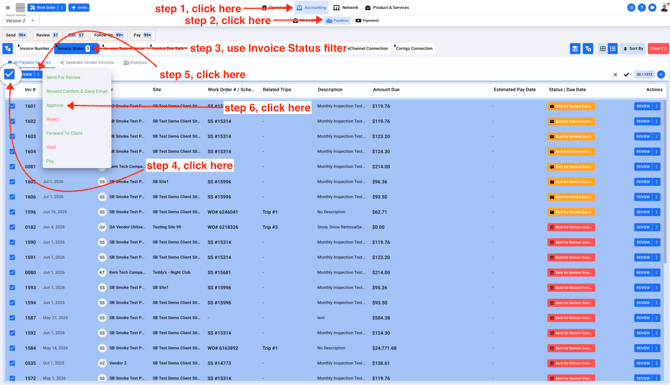This screenshot has height=385, width=670.
Task: Click the filter settings icon near Sort By
Action: 588,49
